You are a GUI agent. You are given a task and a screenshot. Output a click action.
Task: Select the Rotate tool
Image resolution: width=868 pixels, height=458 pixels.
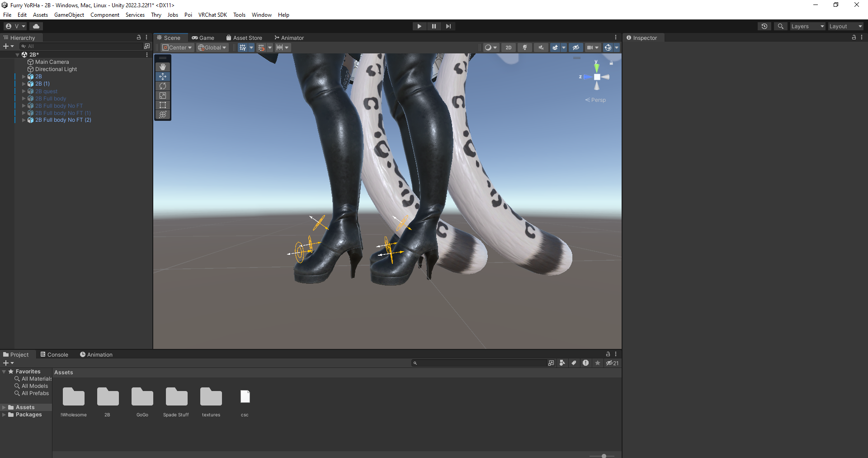[163, 86]
